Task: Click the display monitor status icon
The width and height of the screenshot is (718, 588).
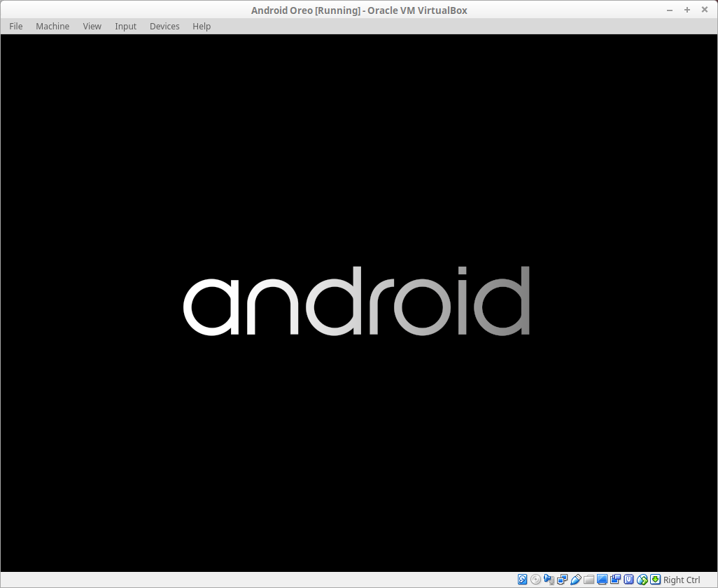Action: click(x=602, y=580)
